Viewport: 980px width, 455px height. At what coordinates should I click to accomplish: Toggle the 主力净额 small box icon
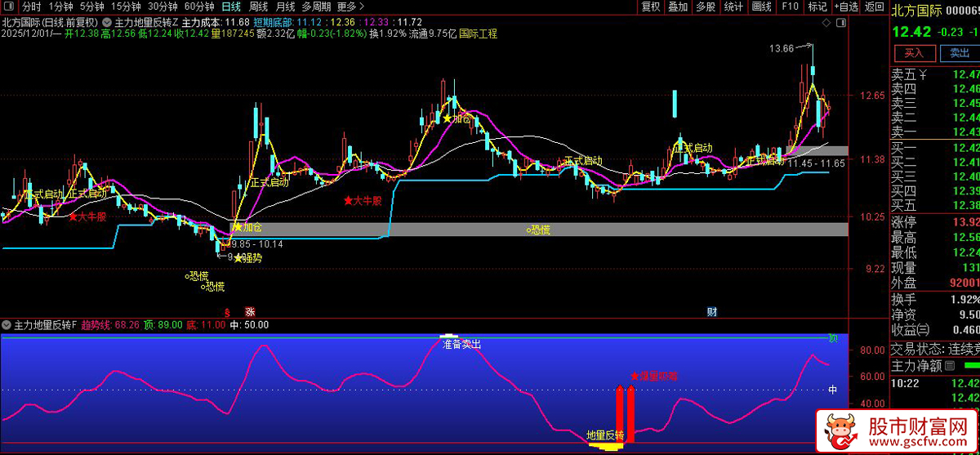[950, 366]
